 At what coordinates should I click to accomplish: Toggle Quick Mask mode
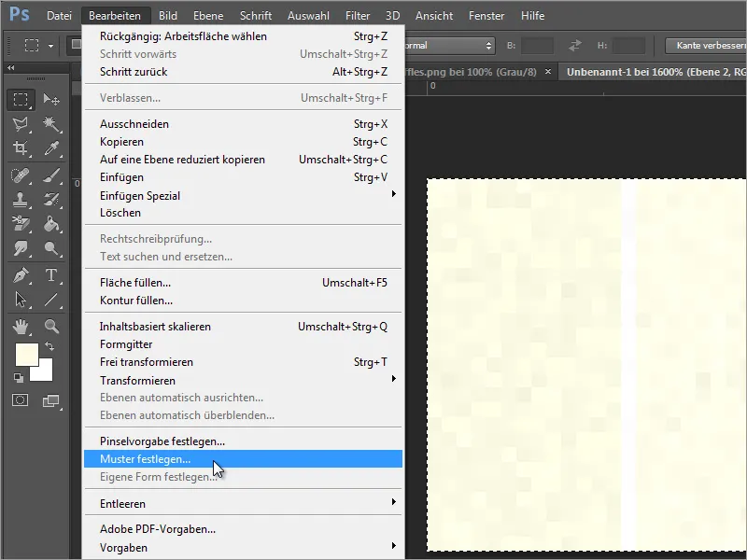20,400
